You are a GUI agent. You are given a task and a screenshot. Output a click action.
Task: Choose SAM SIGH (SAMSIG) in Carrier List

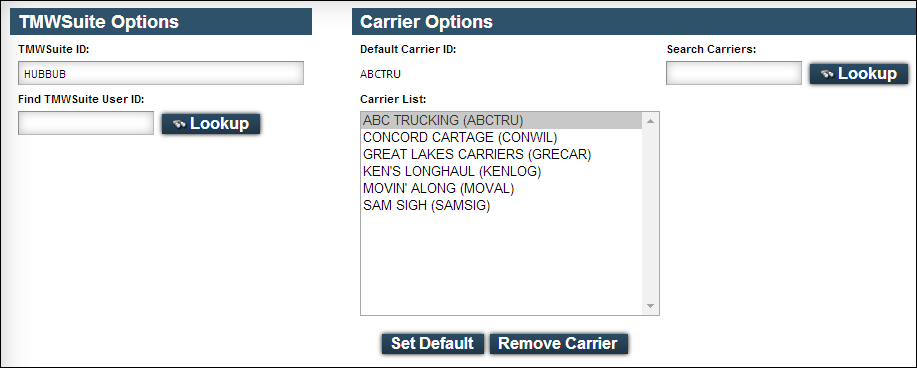click(502, 206)
